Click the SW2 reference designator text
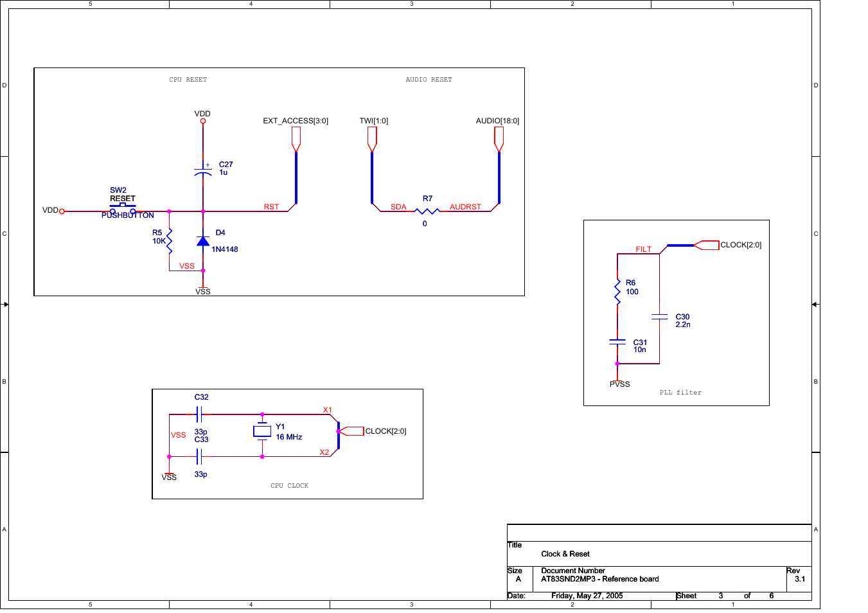Viewport: 868px width, 613px height. [118, 190]
